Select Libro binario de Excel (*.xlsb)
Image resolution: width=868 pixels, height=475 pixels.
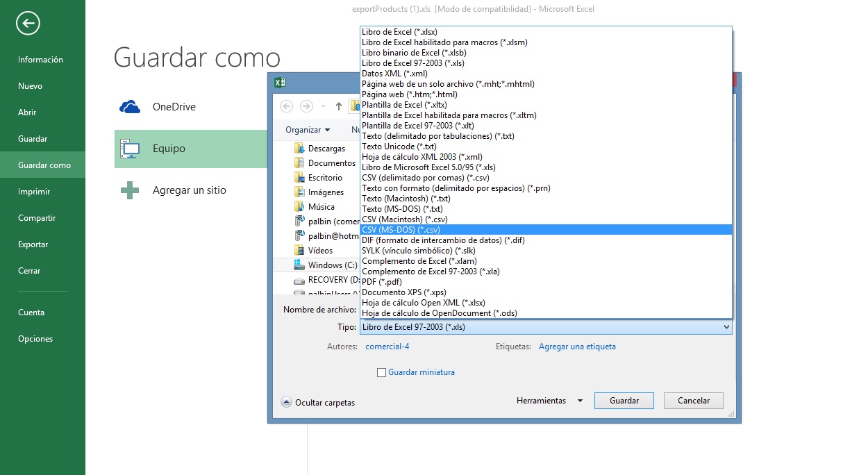(546, 52)
